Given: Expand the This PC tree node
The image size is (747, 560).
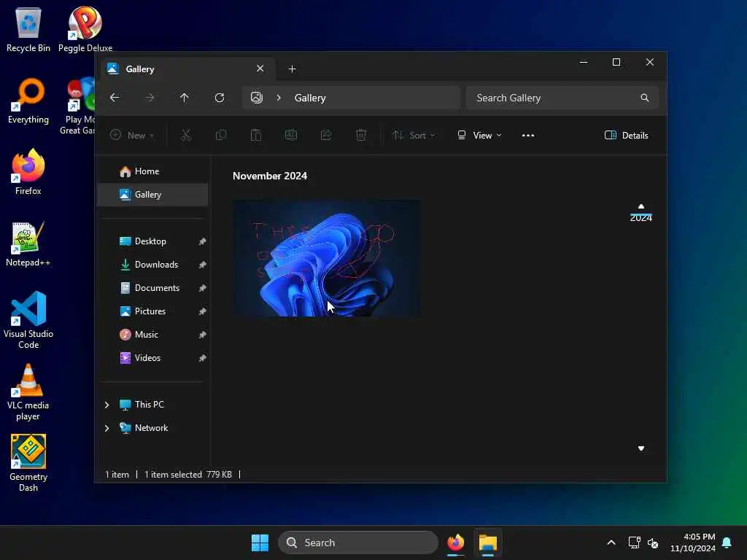Looking at the screenshot, I should 107,405.
